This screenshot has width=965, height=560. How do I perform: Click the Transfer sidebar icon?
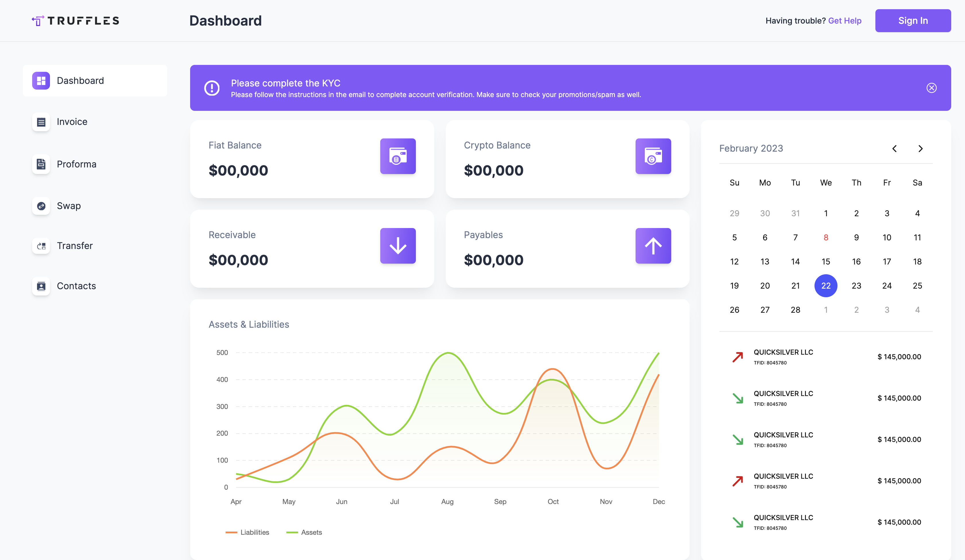pos(41,246)
